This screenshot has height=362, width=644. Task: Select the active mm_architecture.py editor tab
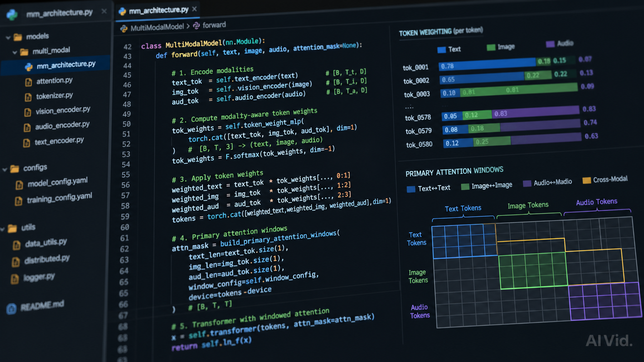(x=158, y=10)
